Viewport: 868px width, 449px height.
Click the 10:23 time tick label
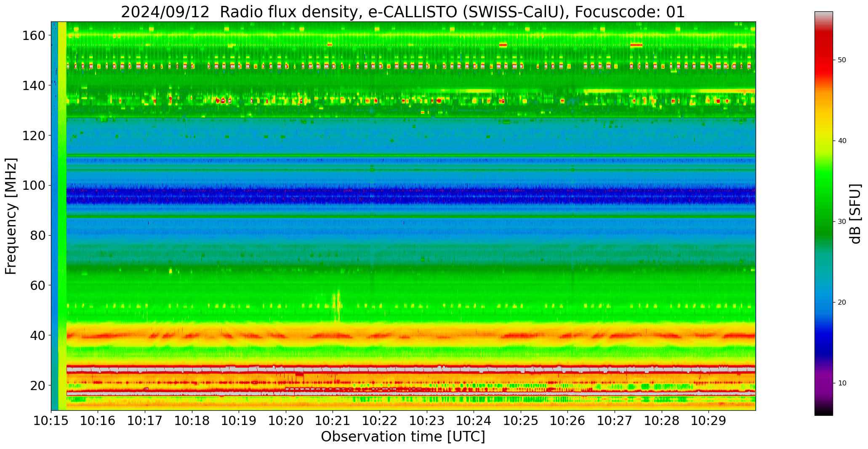[x=427, y=421]
